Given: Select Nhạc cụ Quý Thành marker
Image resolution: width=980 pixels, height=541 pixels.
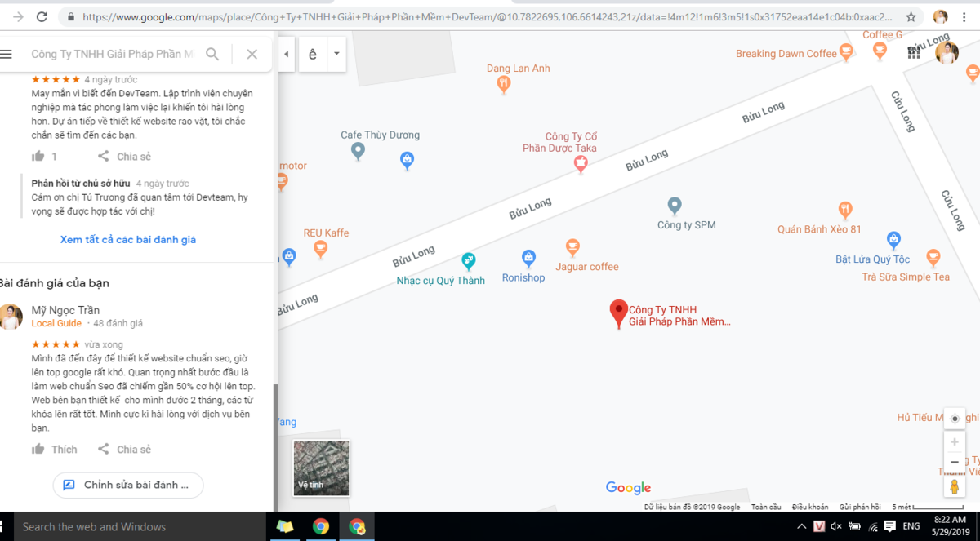Looking at the screenshot, I should 468,261.
